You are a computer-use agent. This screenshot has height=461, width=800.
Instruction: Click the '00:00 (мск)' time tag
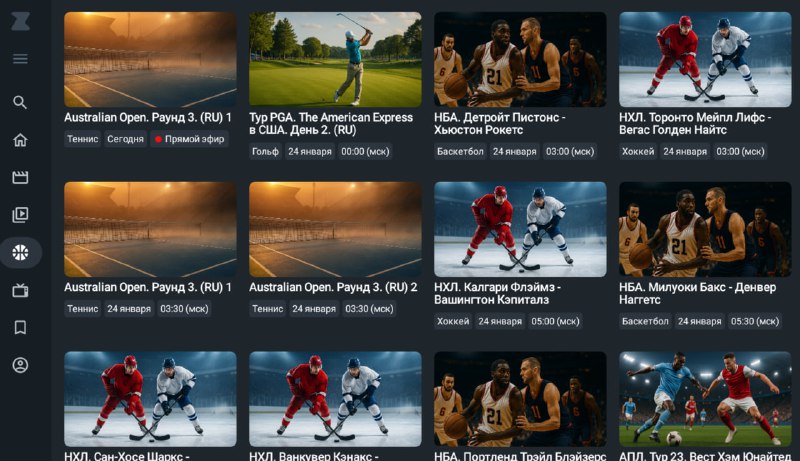click(365, 151)
